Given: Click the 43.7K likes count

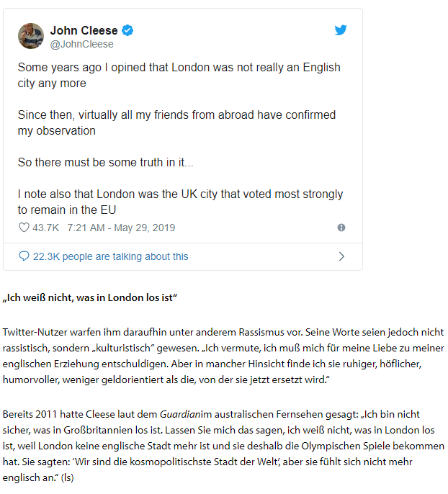Looking at the screenshot, I should click(45, 228).
